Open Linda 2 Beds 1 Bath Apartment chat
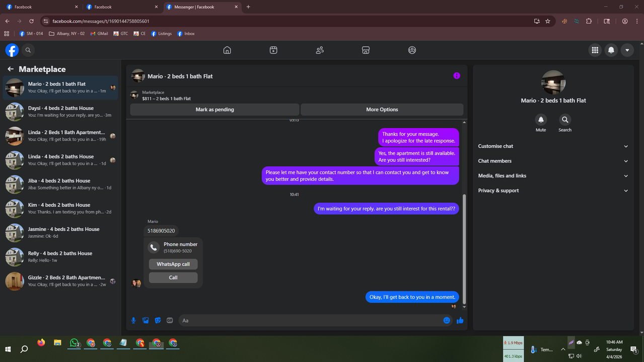The height and width of the screenshot is (362, 644). click(60, 136)
